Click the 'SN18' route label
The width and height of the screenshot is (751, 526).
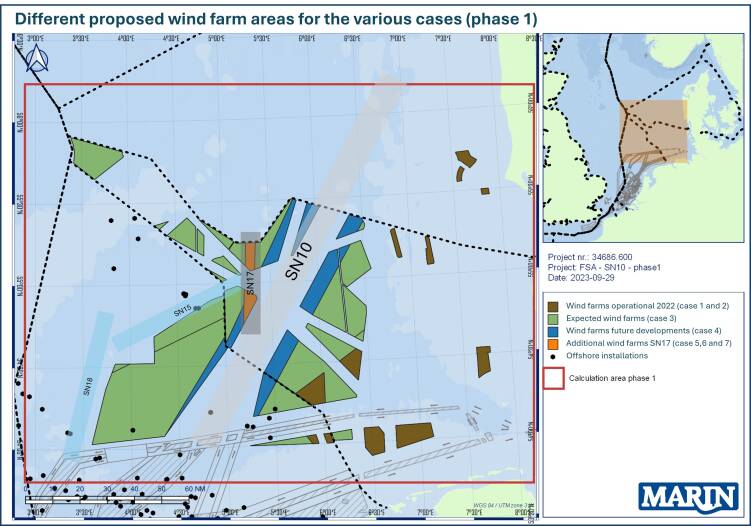pyautogui.click(x=88, y=387)
